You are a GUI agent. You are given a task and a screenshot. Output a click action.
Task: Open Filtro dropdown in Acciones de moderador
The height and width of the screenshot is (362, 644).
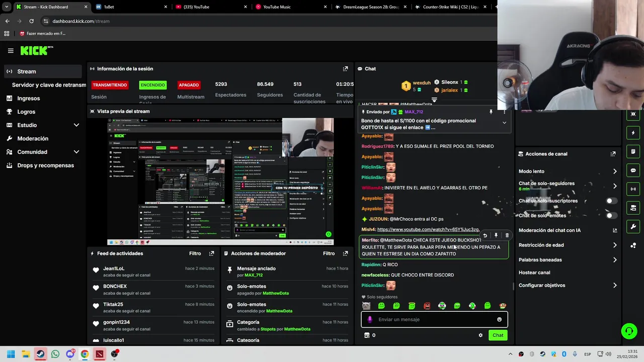point(329,253)
